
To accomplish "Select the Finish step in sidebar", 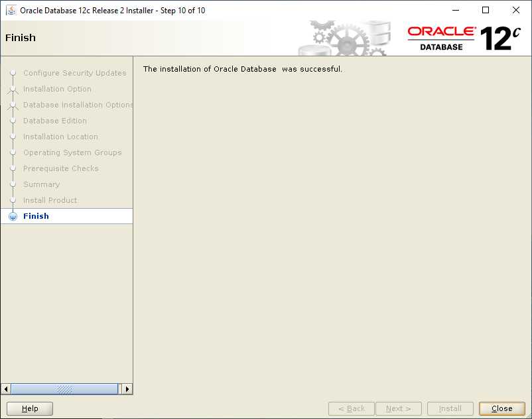I will 36,216.
